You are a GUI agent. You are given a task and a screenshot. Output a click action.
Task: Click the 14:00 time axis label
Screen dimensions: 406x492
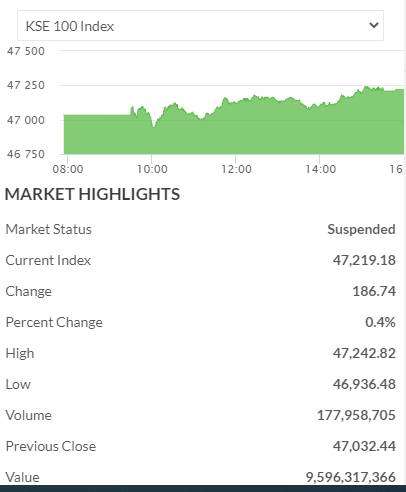[321, 169]
